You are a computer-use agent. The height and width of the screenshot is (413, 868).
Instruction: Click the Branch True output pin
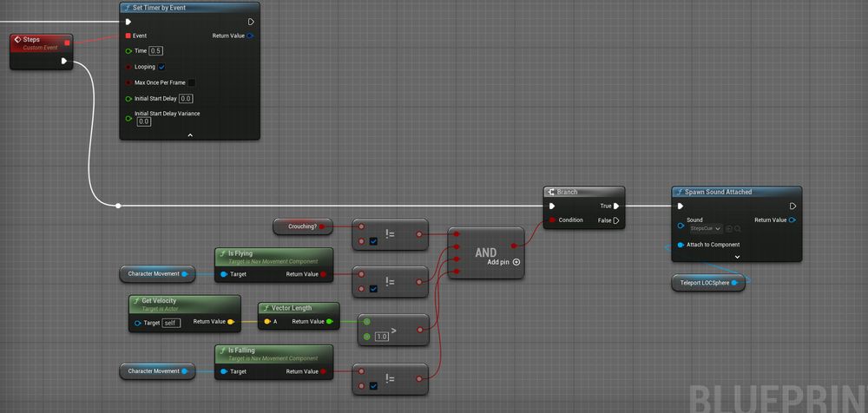pos(616,206)
